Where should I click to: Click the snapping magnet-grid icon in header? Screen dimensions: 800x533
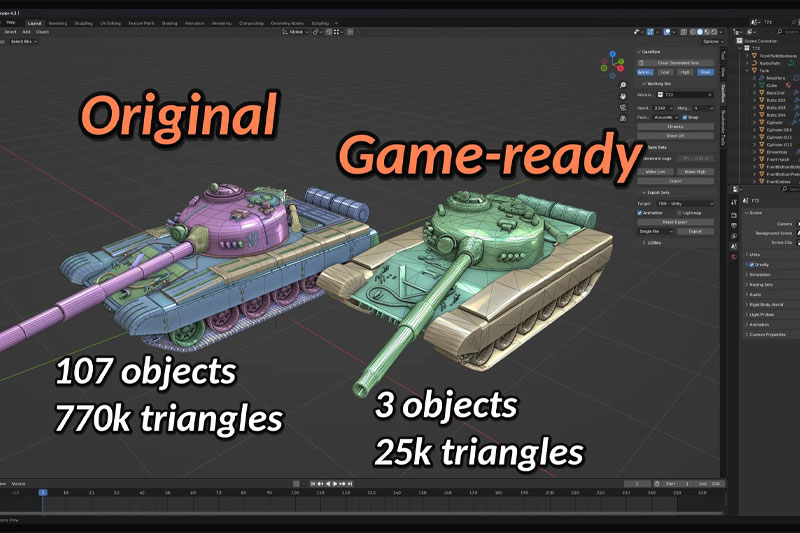pyautogui.click(x=337, y=32)
